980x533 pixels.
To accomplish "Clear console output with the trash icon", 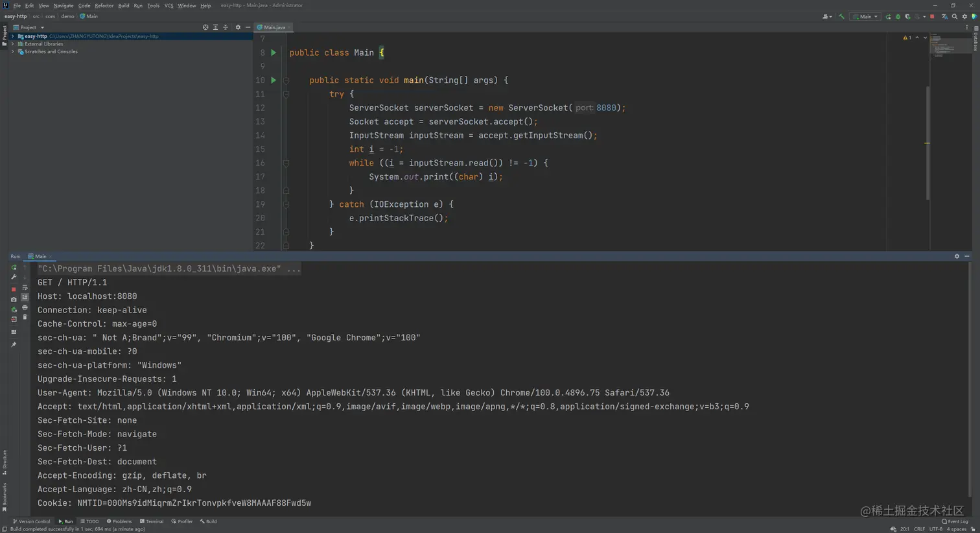I will pos(25,317).
